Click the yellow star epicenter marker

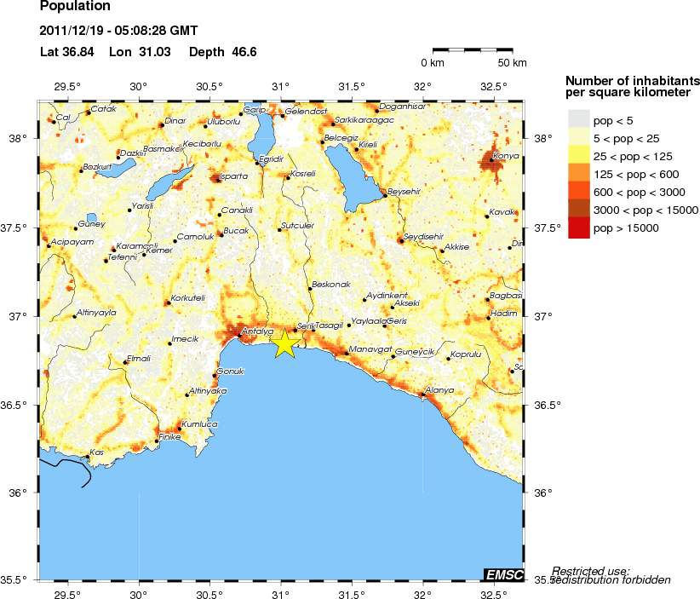285,343
